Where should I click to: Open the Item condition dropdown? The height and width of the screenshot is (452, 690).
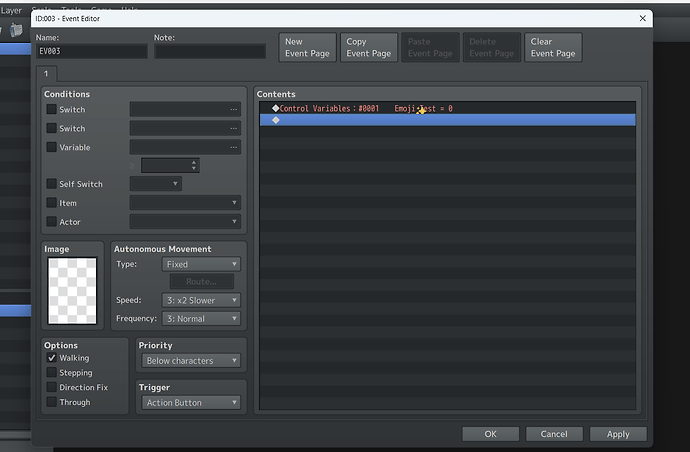[185, 202]
